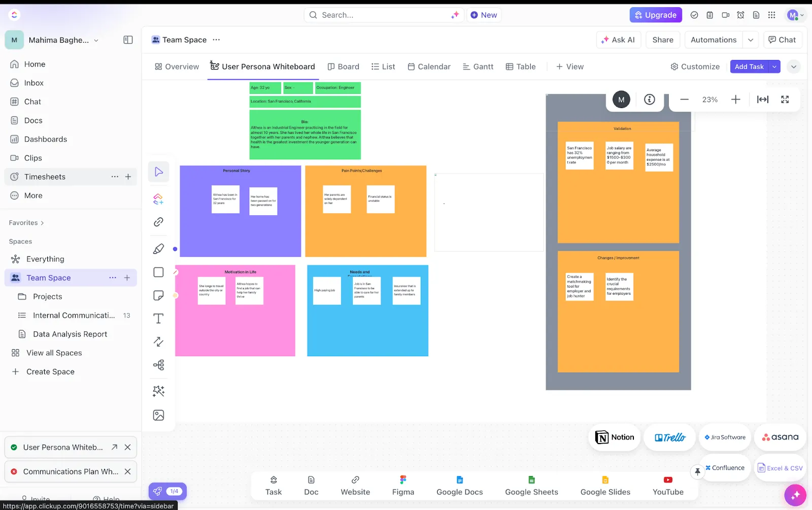Click the Ask AI button
This screenshot has width=812, height=510.
[618, 40]
